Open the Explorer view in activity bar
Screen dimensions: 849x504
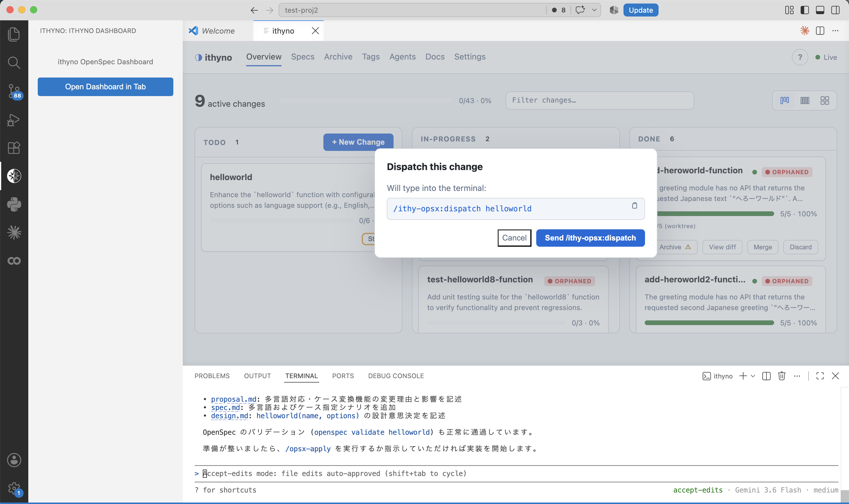14,34
